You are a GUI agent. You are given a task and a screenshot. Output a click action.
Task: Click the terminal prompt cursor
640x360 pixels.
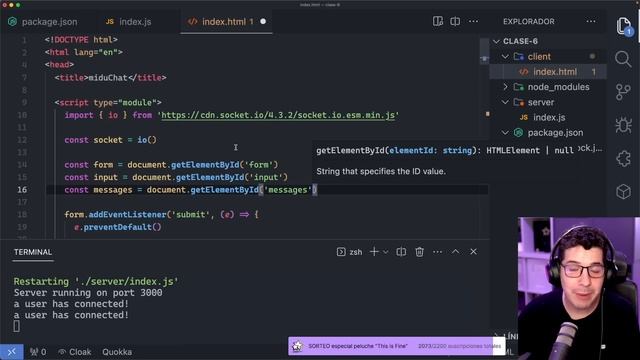click(x=16, y=326)
